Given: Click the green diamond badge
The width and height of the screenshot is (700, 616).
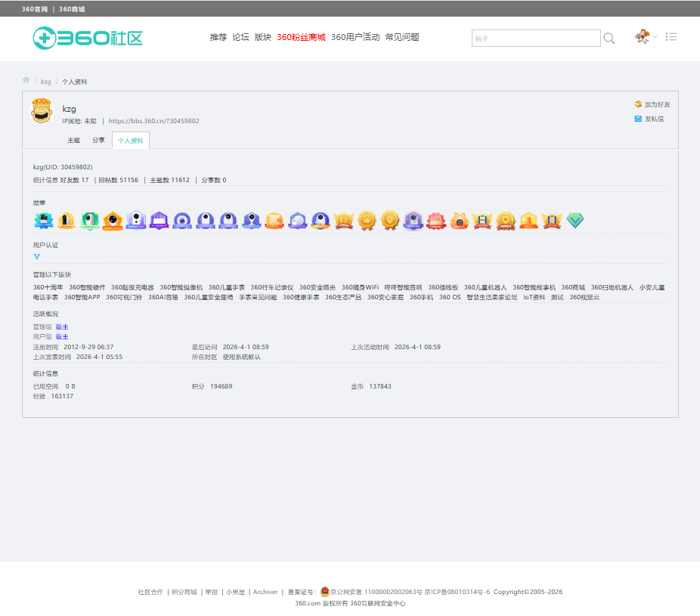Looking at the screenshot, I should 575,220.
